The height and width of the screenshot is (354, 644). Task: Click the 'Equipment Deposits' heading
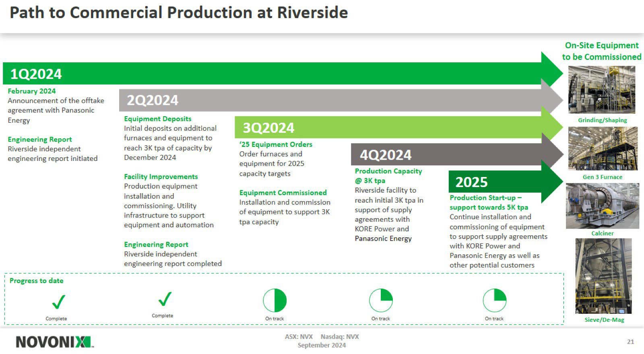[158, 119]
